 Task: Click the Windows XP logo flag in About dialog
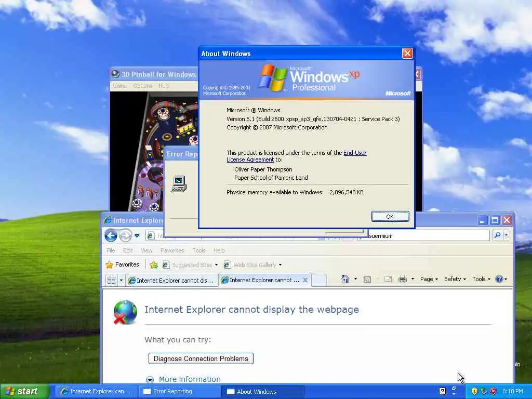pos(272,78)
